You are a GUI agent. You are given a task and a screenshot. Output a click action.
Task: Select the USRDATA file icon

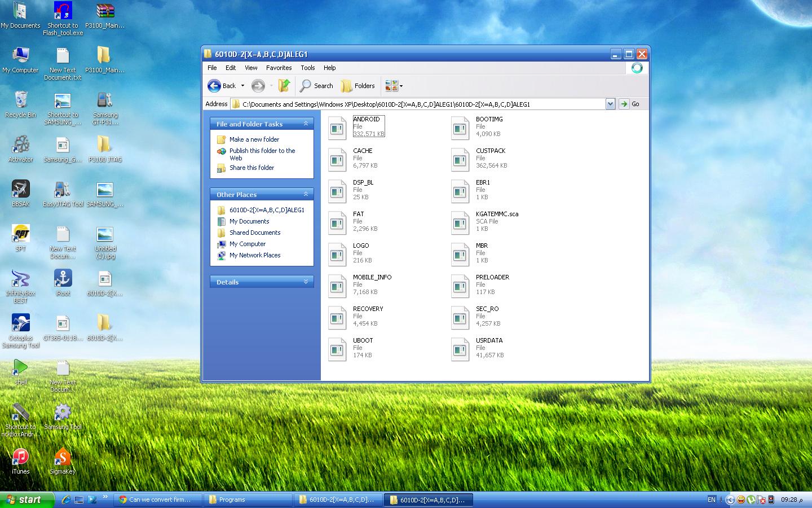(x=460, y=349)
